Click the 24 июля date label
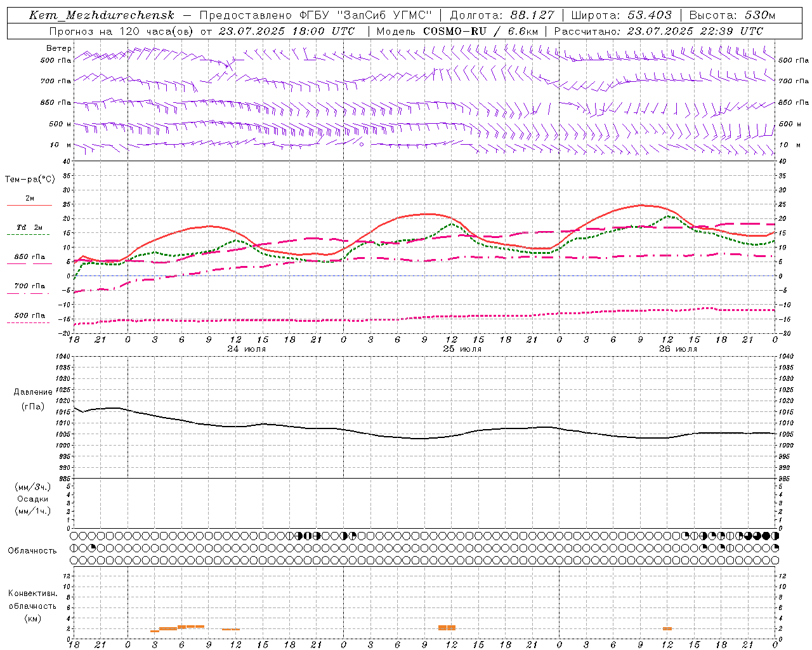 (x=247, y=349)
